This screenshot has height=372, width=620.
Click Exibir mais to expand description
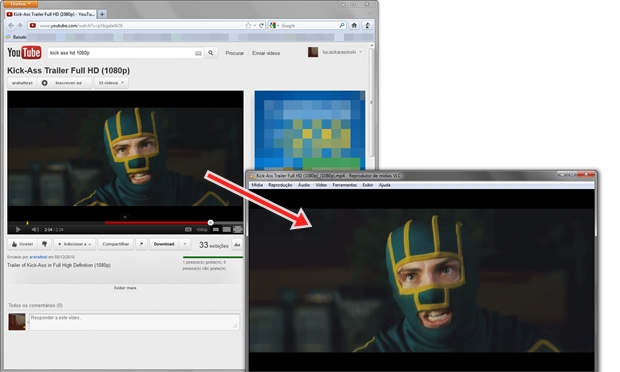pos(125,288)
